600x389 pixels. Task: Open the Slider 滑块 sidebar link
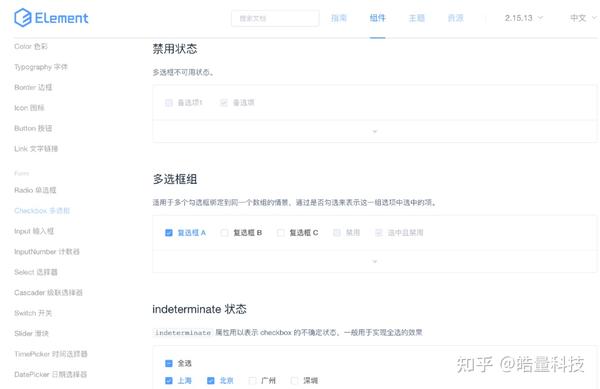(31, 333)
